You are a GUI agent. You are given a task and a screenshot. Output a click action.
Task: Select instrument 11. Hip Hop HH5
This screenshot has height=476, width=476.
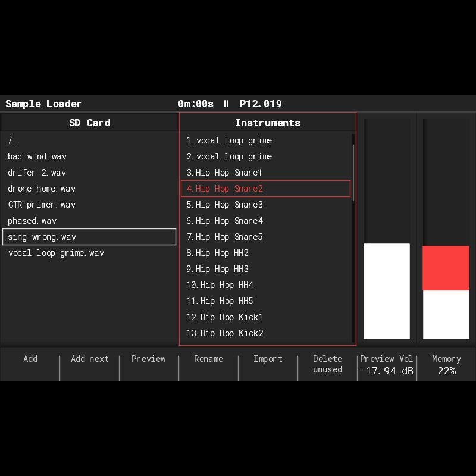[x=265, y=301]
